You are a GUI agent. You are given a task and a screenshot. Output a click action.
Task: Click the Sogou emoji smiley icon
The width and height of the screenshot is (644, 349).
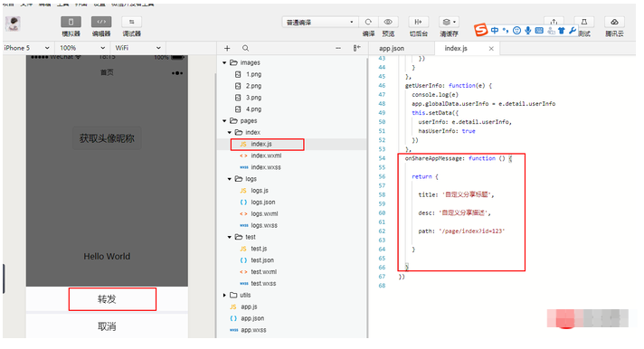point(517,31)
